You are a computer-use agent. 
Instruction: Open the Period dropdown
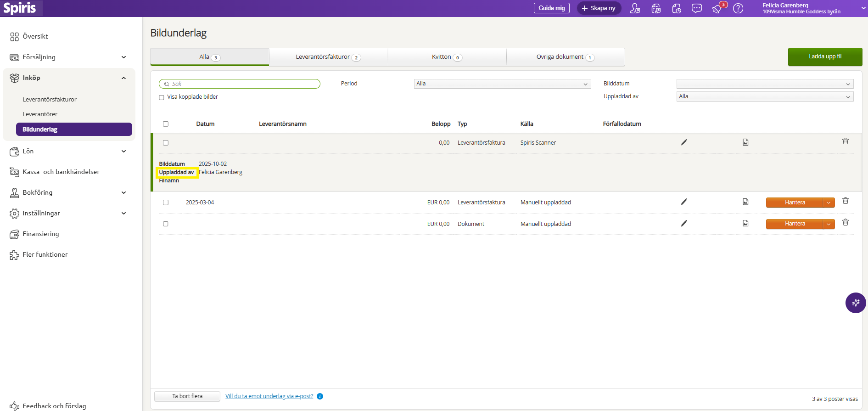coord(502,84)
